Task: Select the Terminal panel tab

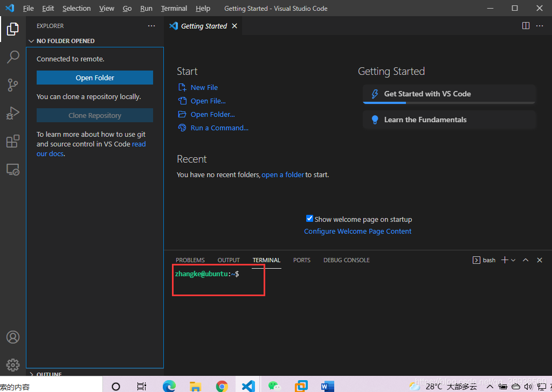Action: coord(266,260)
